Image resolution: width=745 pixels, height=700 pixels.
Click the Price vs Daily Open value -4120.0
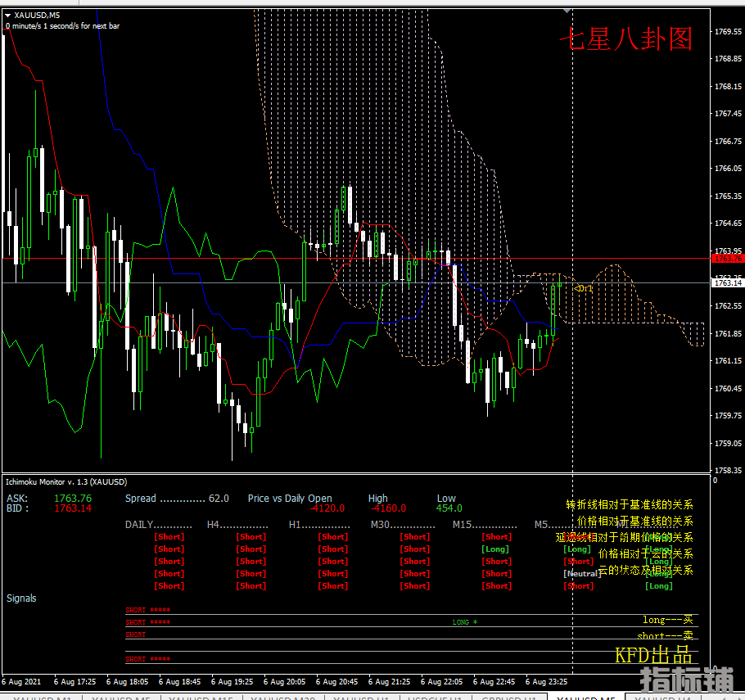pyautogui.click(x=327, y=508)
